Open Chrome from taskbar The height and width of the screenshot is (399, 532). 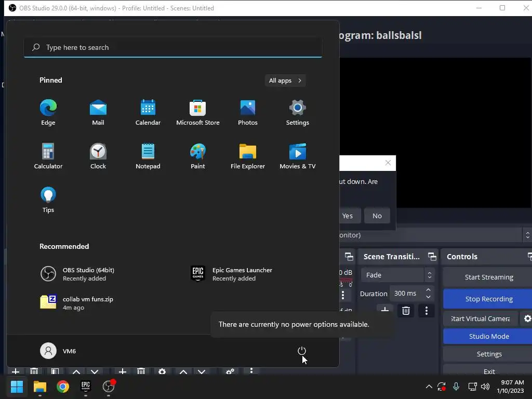tap(63, 387)
